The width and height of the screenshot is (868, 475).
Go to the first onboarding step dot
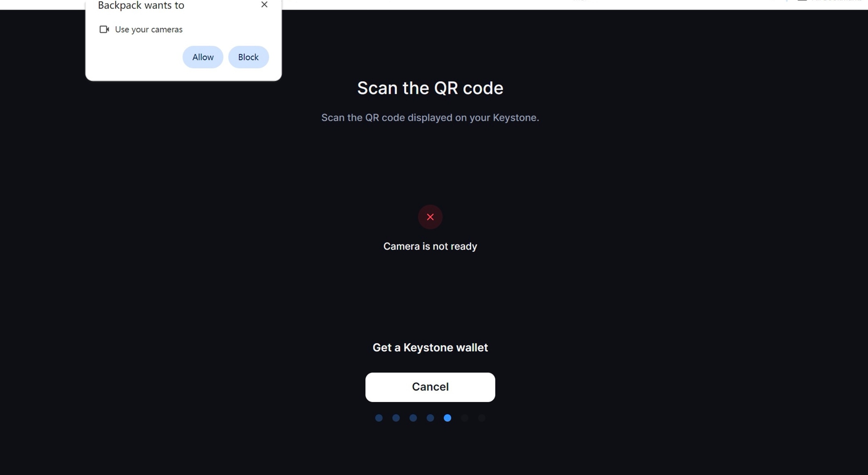coord(379,418)
